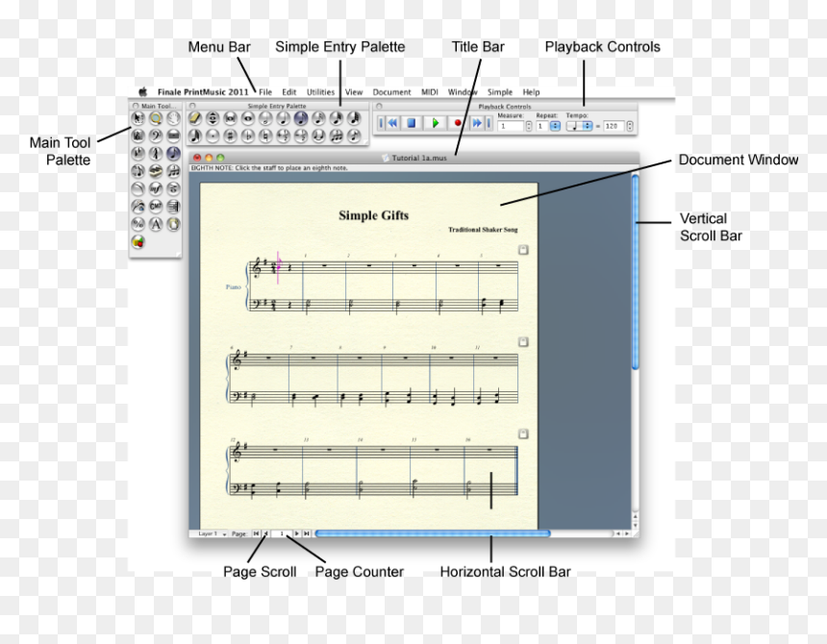Open the Repeat dropdown in Playback Controls
Image resolution: width=827 pixels, height=644 pixels.
click(556, 126)
